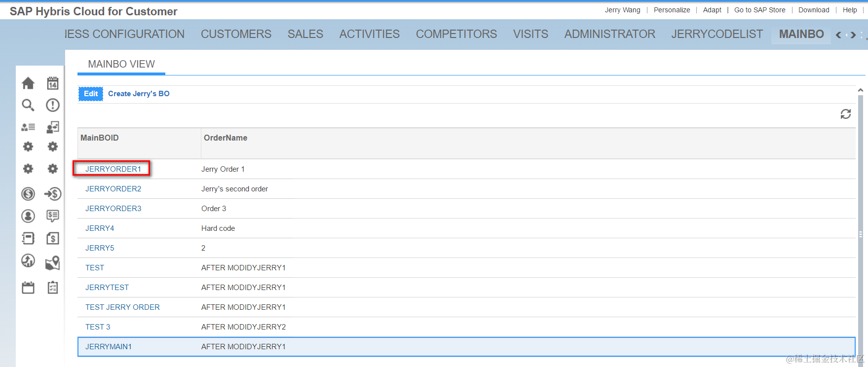Open the Help link
868x367 pixels.
coord(850,10)
